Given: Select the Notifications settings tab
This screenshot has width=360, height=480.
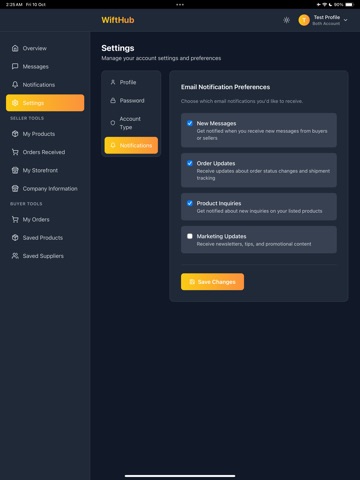Looking at the screenshot, I should coord(131,145).
